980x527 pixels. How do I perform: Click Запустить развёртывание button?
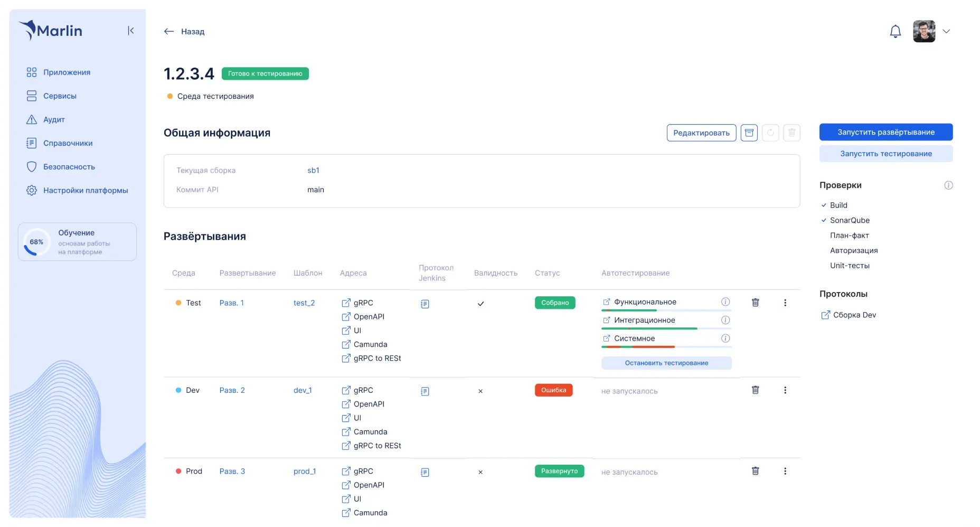pyautogui.click(x=885, y=132)
